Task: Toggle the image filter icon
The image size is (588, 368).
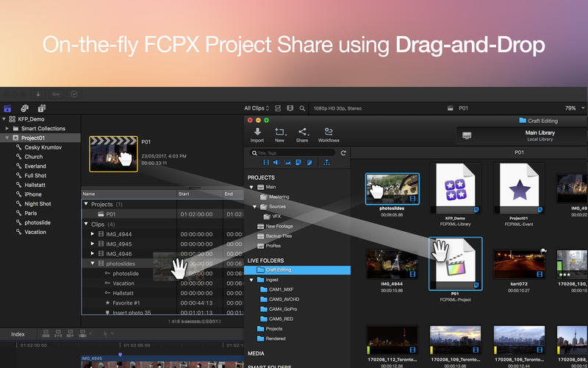Action: (x=287, y=163)
